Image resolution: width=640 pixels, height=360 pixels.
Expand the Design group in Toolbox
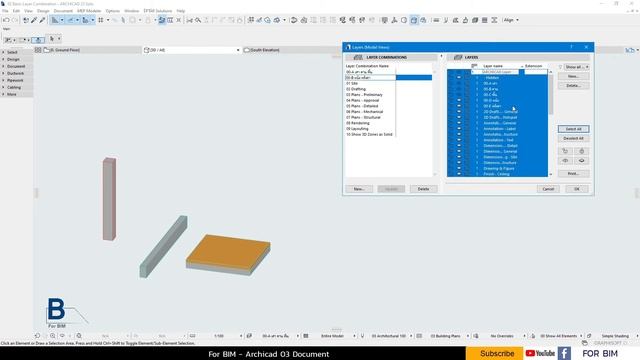[x=4, y=59]
